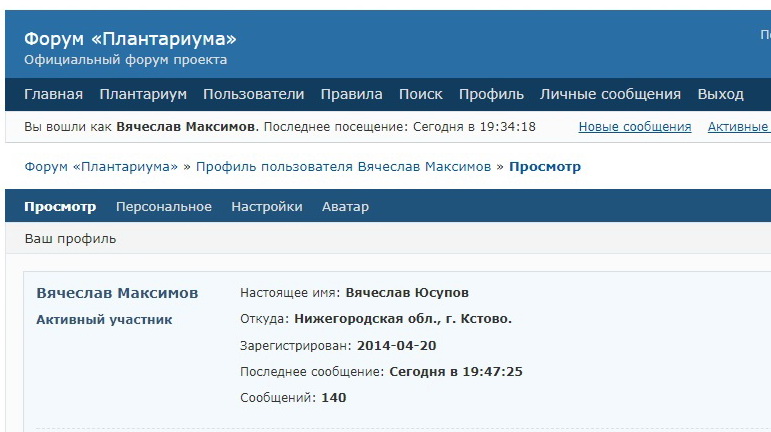
Task: Open the Настройки profile tab
Action: [x=267, y=207]
